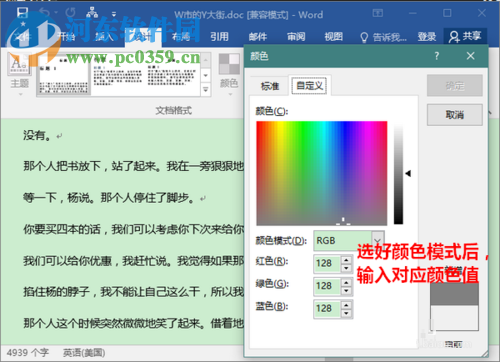Click the Save icon in the title bar
The width and height of the screenshot is (500, 362).
[x=23, y=13]
